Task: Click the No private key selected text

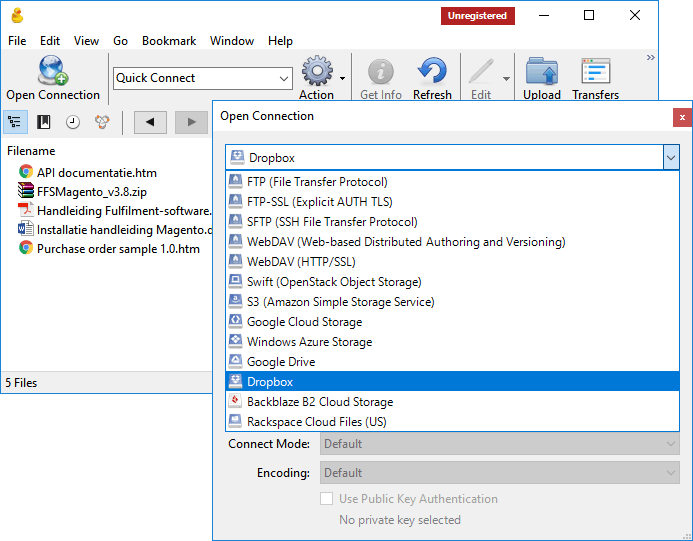Action: click(x=400, y=520)
